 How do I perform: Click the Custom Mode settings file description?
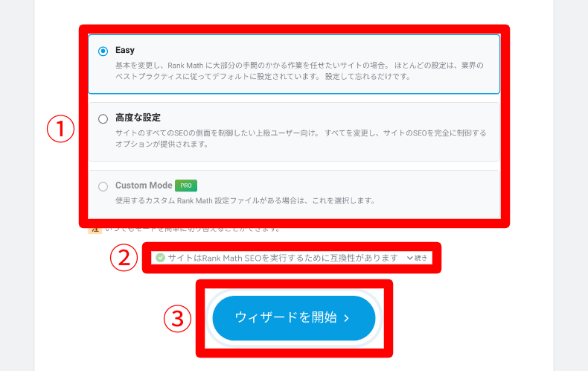click(x=246, y=201)
